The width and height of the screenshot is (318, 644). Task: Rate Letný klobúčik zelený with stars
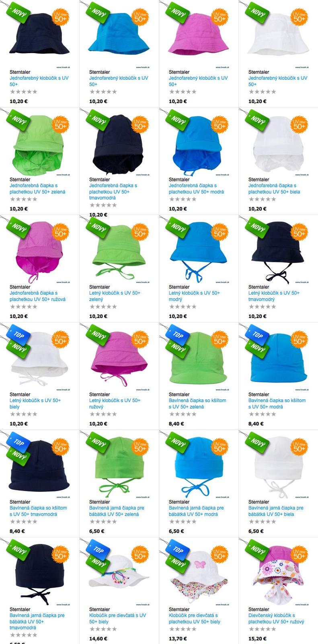(x=103, y=307)
